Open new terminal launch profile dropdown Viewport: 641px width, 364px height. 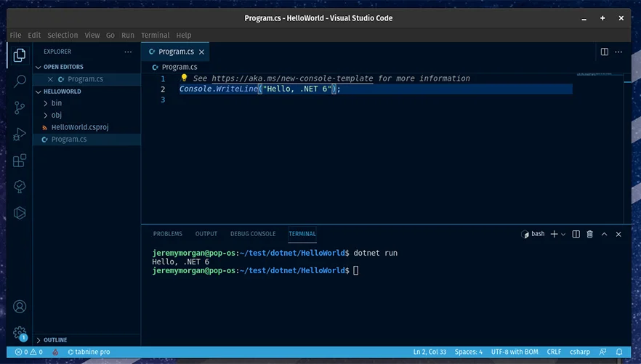pos(564,234)
